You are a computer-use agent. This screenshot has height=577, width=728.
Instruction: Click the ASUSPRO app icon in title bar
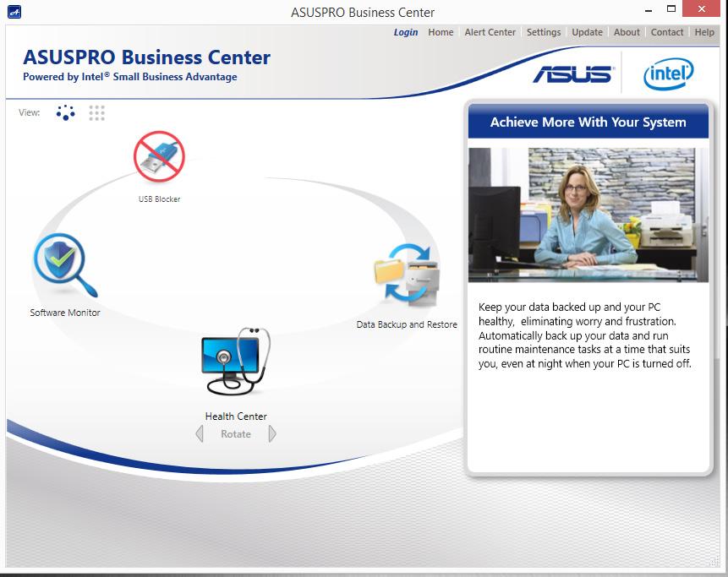pos(14,12)
